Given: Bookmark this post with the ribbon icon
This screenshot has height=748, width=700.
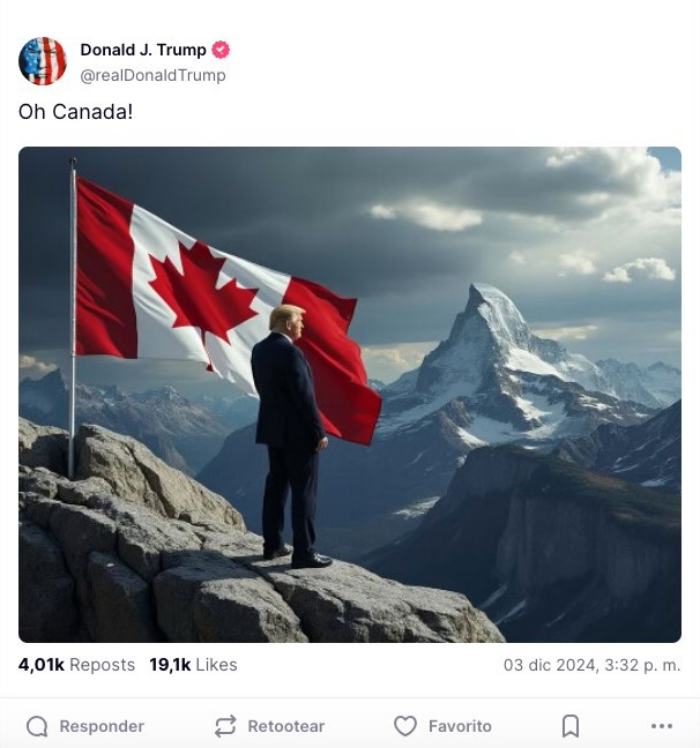Looking at the screenshot, I should tap(571, 726).
